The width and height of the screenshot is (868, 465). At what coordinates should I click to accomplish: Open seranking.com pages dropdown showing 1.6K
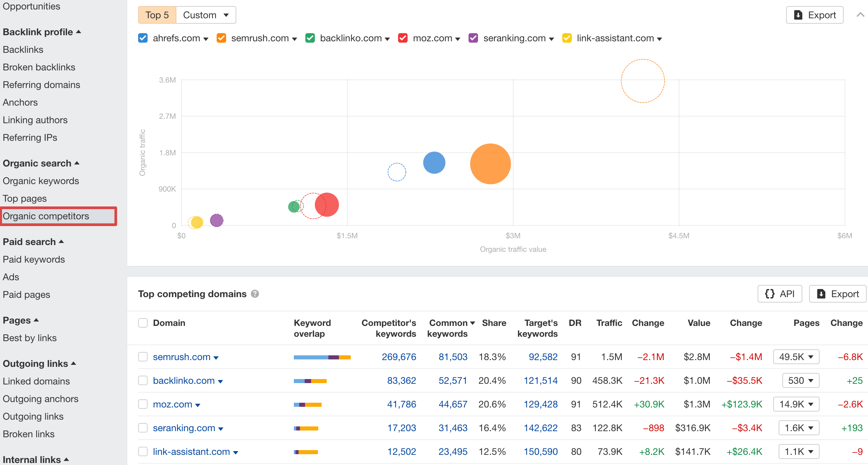799,428
